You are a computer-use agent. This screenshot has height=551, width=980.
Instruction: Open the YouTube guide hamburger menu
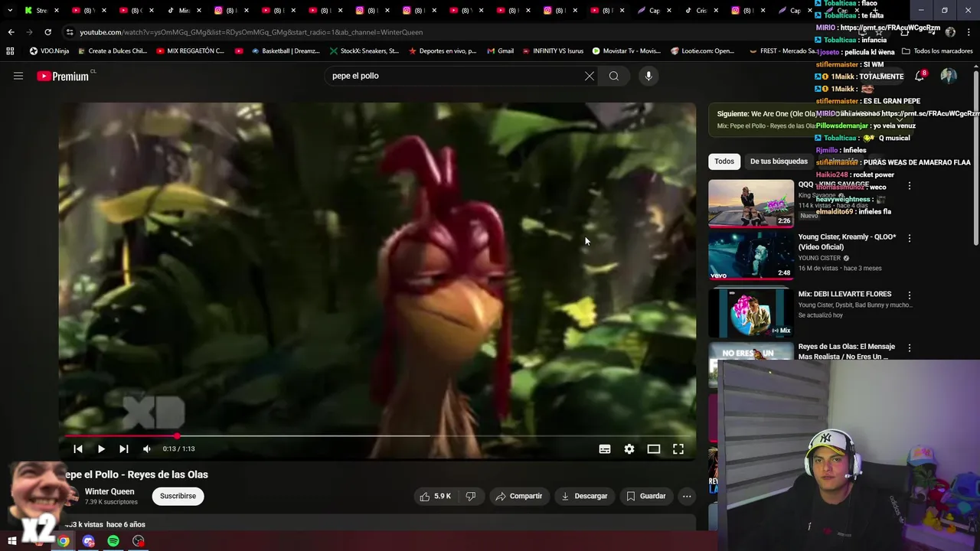tap(18, 76)
